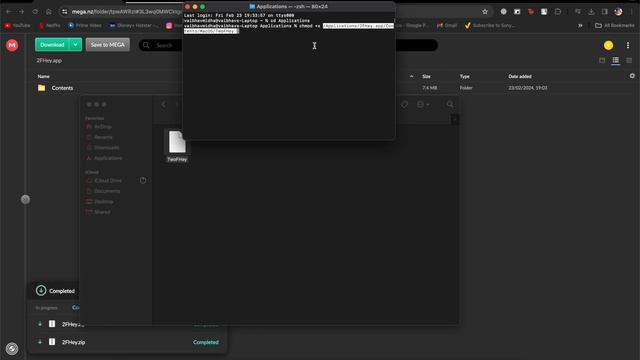The height and width of the screenshot is (360, 640).
Task: Open Applications in the Finder sidebar
Action: (x=104, y=158)
